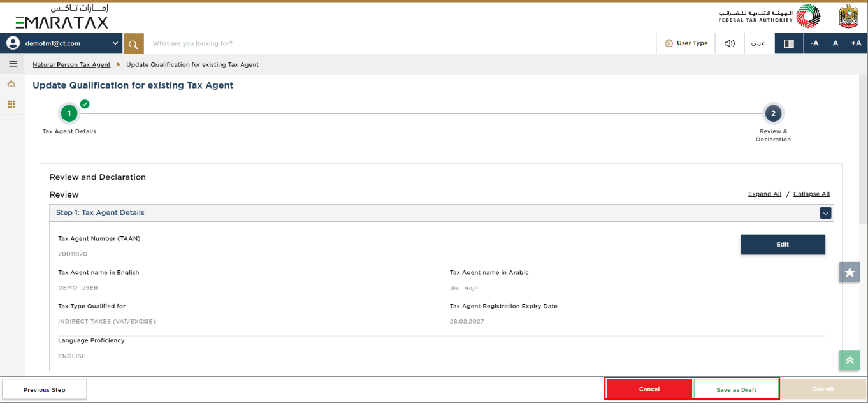The image size is (868, 413).
Task: Click breadcrumb text 'Update Qualification for existing Tax Agent'
Action: click(x=192, y=64)
